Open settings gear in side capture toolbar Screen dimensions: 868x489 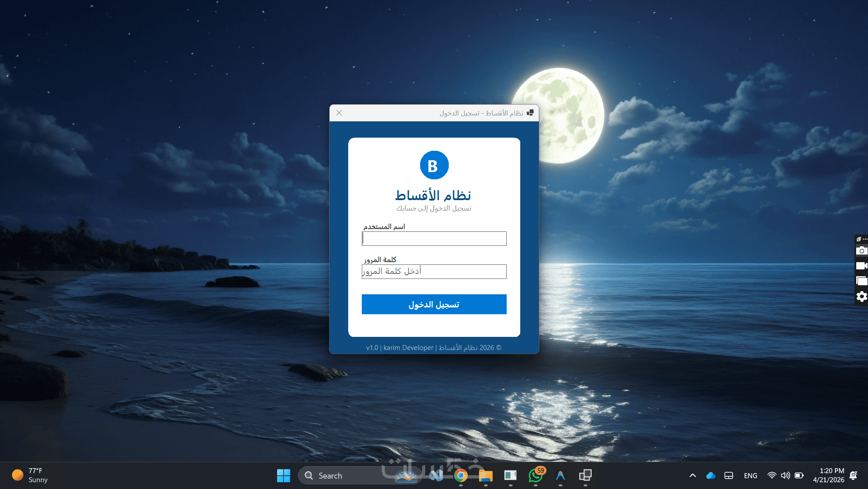862,297
